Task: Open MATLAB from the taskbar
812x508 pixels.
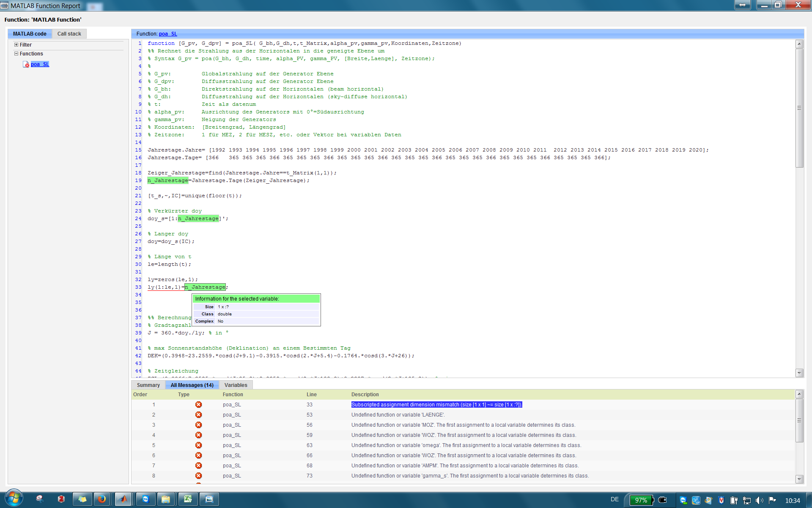Action: click(123, 499)
